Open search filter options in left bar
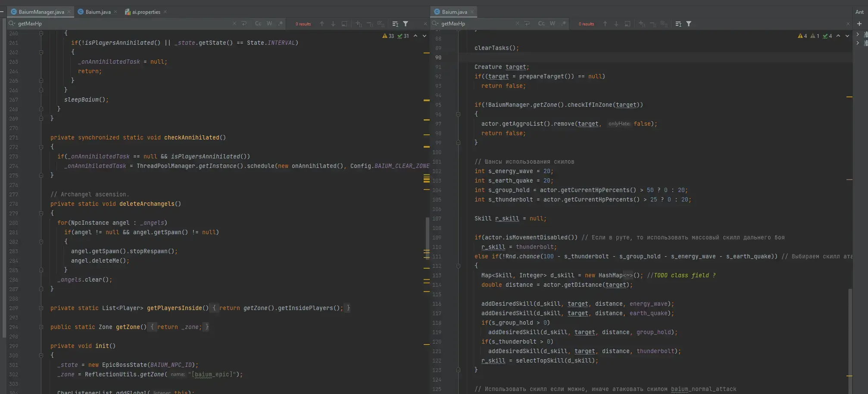Screen dimensions: 868x394 click(406, 24)
